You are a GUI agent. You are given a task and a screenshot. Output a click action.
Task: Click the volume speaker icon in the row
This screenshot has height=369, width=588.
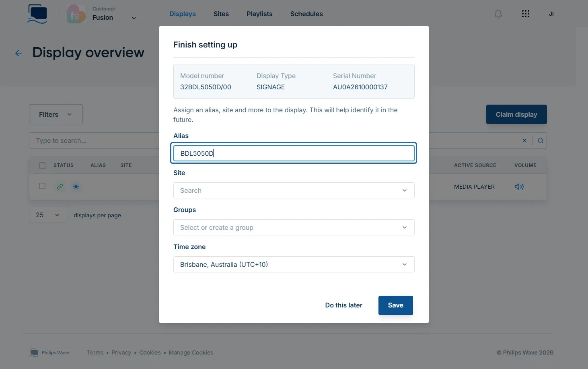click(x=519, y=187)
